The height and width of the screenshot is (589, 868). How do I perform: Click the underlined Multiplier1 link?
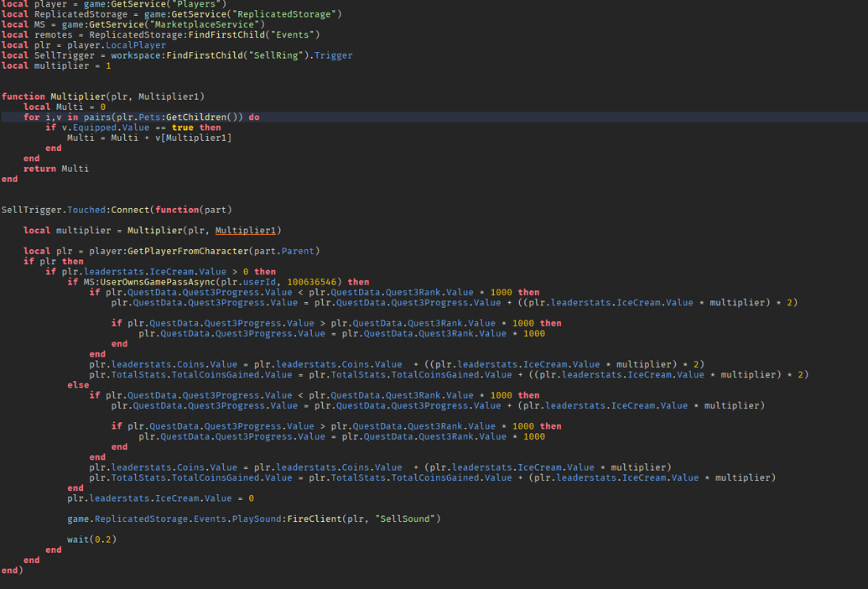245,230
